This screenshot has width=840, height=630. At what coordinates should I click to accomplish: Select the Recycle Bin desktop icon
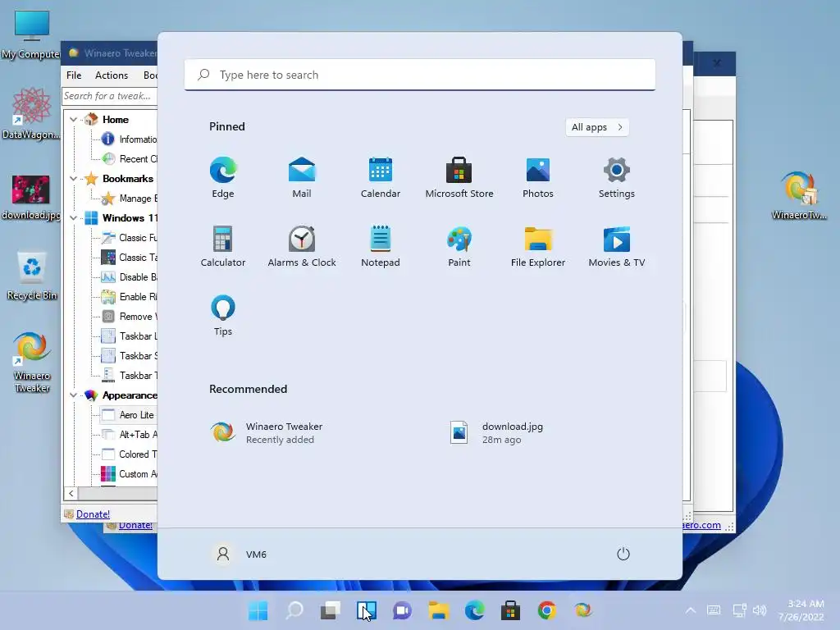(32, 276)
